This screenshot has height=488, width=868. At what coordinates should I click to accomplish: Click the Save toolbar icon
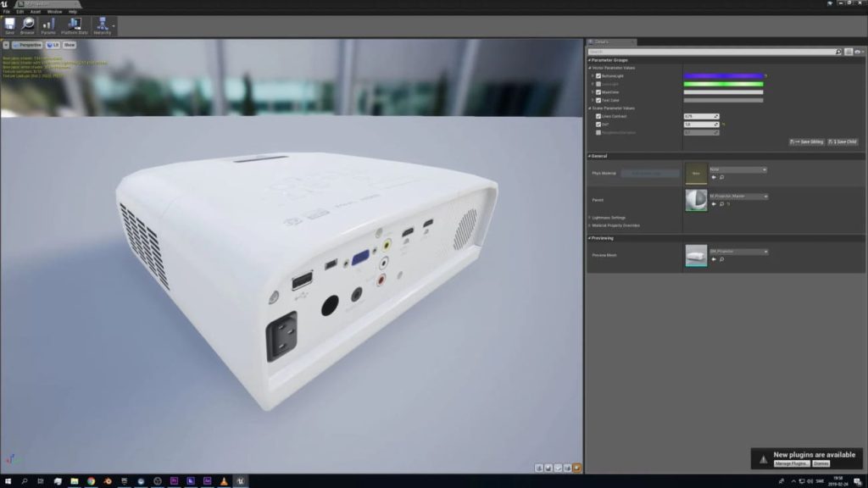click(x=9, y=25)
